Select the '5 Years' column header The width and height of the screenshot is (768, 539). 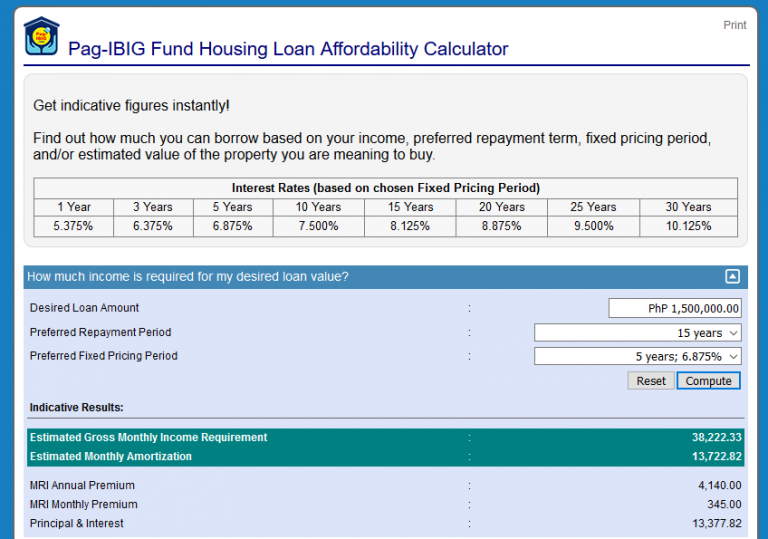tap(233, 207)
